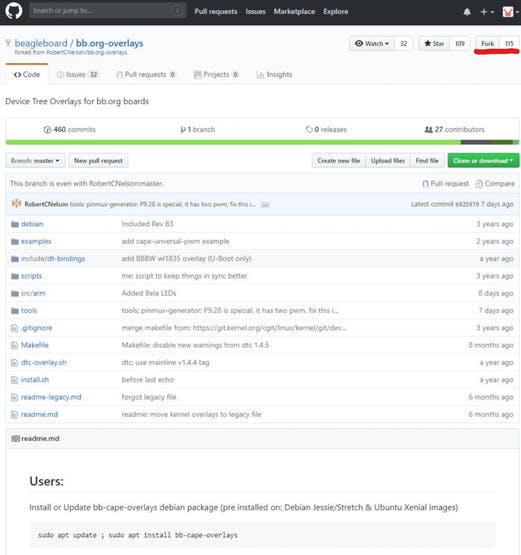The height and width of the screenshot is (555, 521).
Task: Click the GitHub Octocat logo
Action: [14, 11]
